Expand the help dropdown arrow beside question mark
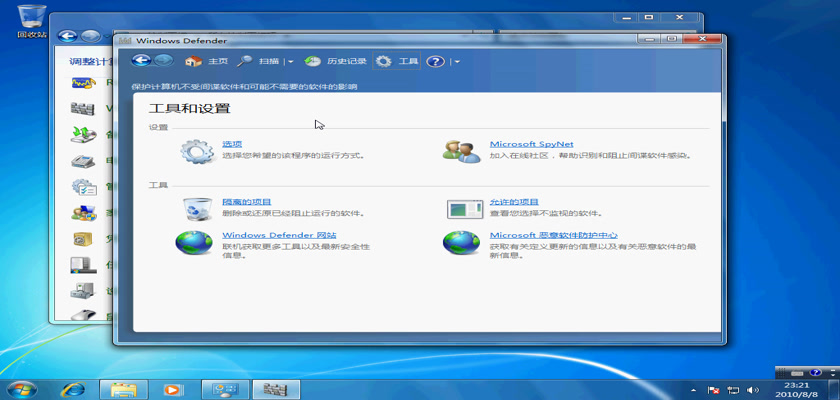 pos(456,62)
